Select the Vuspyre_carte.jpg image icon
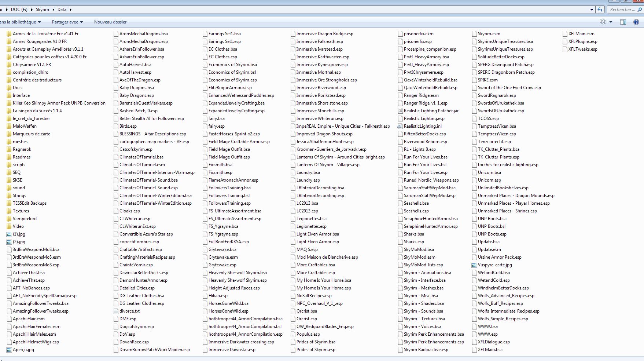This screenshot has height=361, width=644. coord(474,265)
